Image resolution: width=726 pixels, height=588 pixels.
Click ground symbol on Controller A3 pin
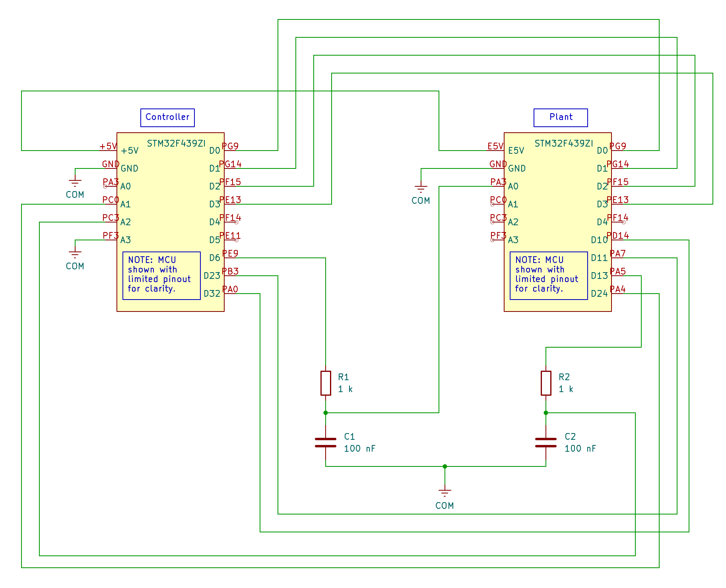75,253
